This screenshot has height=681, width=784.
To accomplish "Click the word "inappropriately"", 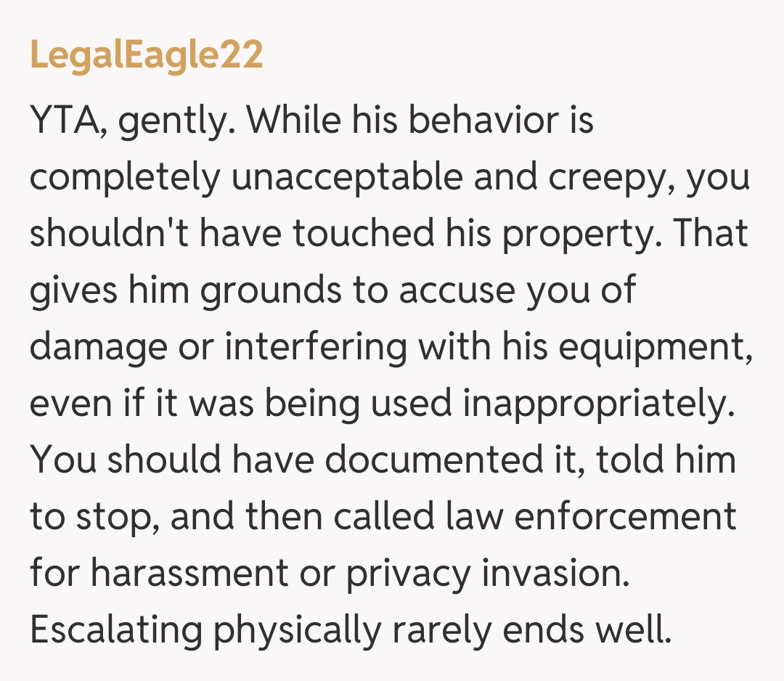I will (595, 403).
